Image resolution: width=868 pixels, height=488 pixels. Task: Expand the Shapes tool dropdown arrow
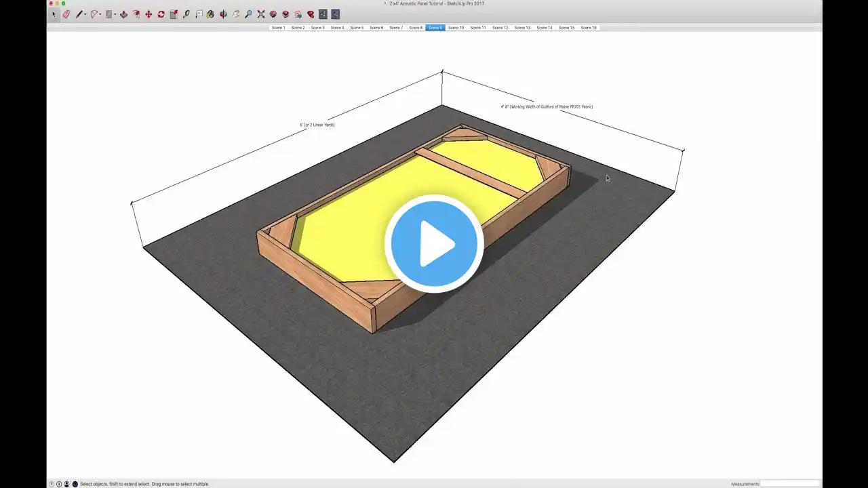pos(115,14)
